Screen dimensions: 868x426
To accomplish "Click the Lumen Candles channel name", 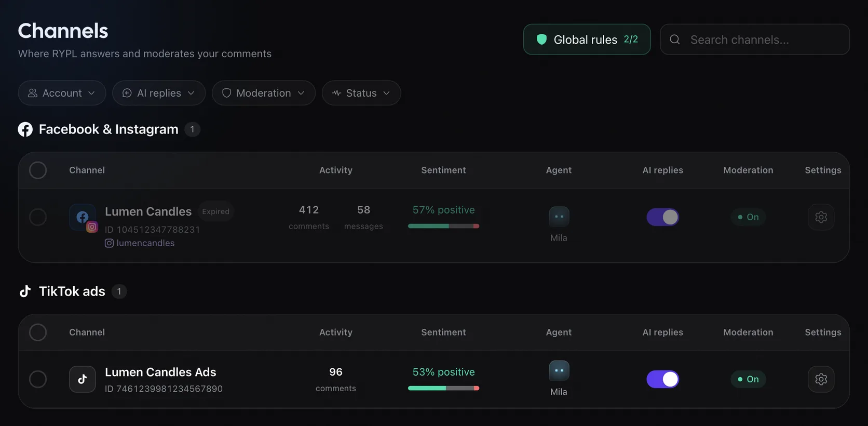I will 148,211.
